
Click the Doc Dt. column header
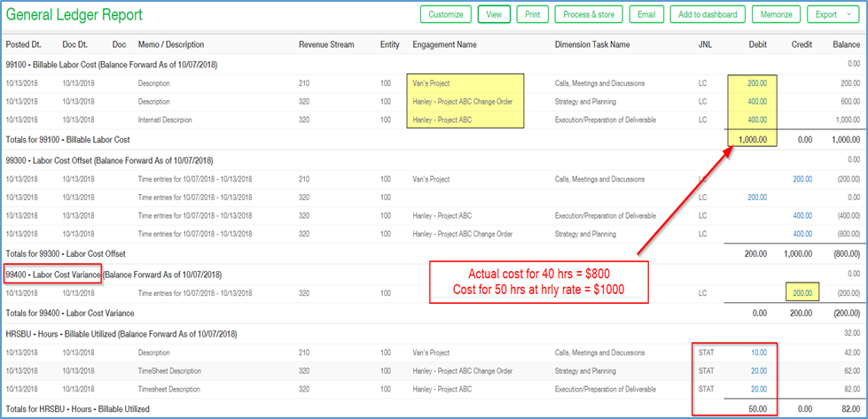coord(74,45)
